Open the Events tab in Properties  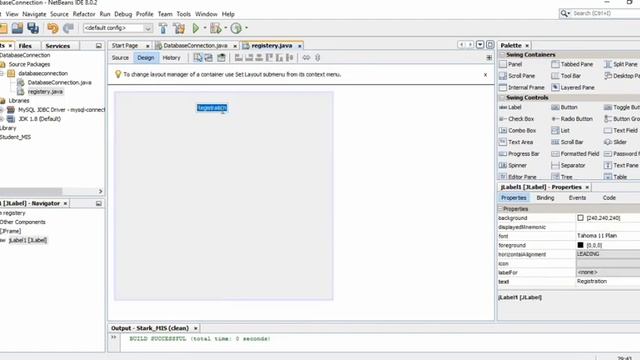point(577,198)
